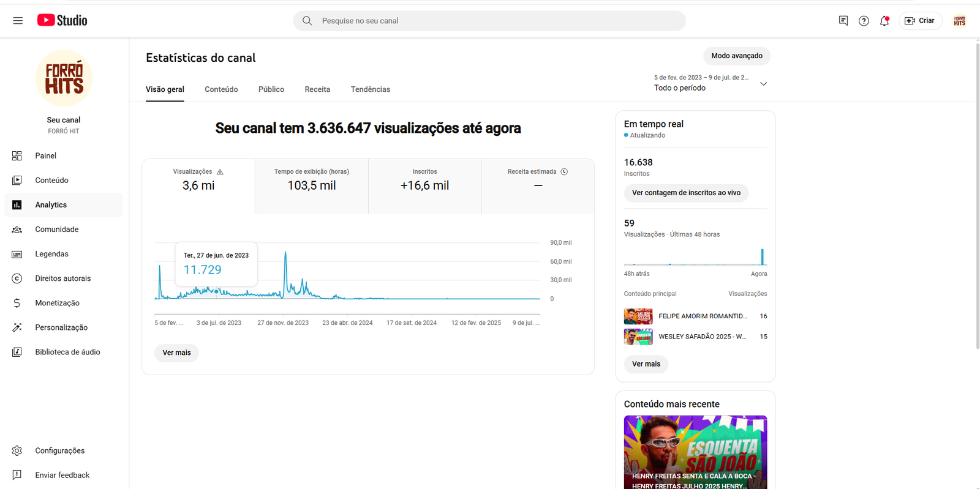Image resolution: width=980 pixels, height=489 pixels.
Task: Click the real-time 48 hour bar chart
Action: 695,256
